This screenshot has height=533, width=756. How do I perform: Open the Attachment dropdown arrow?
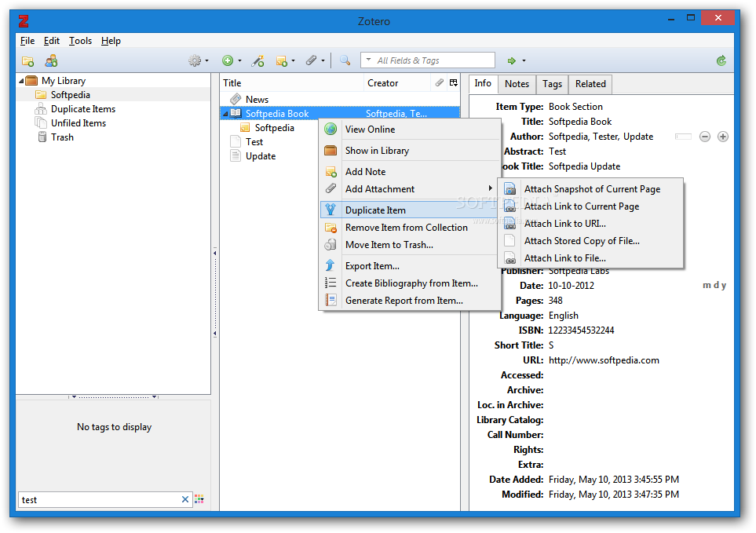click(x=323, y=60)
